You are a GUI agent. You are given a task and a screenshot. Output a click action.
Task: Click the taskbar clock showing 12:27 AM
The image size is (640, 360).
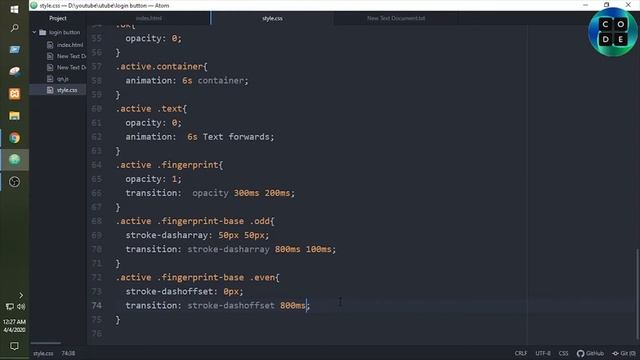coord(14,326)
